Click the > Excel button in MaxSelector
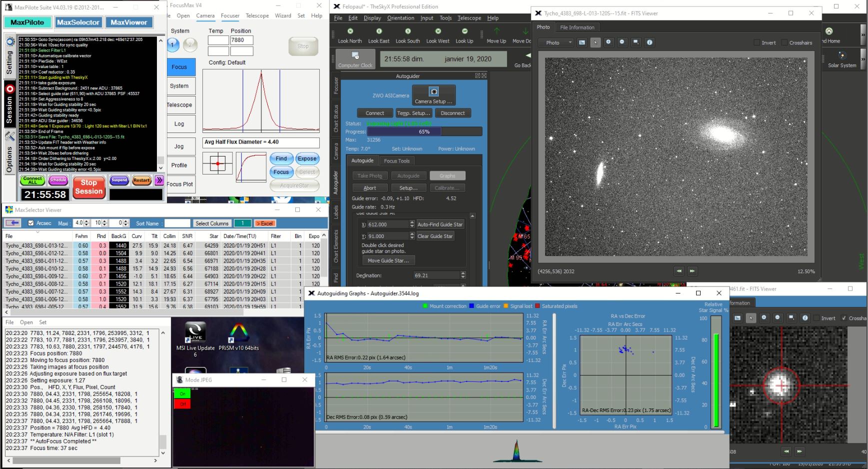Image resolution: width=868 pixels, height=469 pixels. 265,223
